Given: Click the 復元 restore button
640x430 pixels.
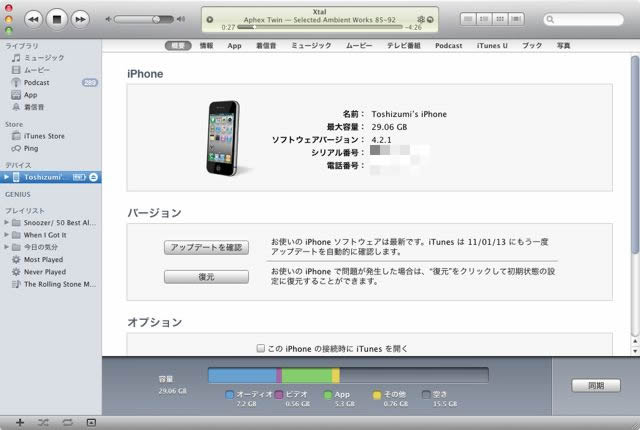Looking at the screenshot, I should click(x=207, y=277).
